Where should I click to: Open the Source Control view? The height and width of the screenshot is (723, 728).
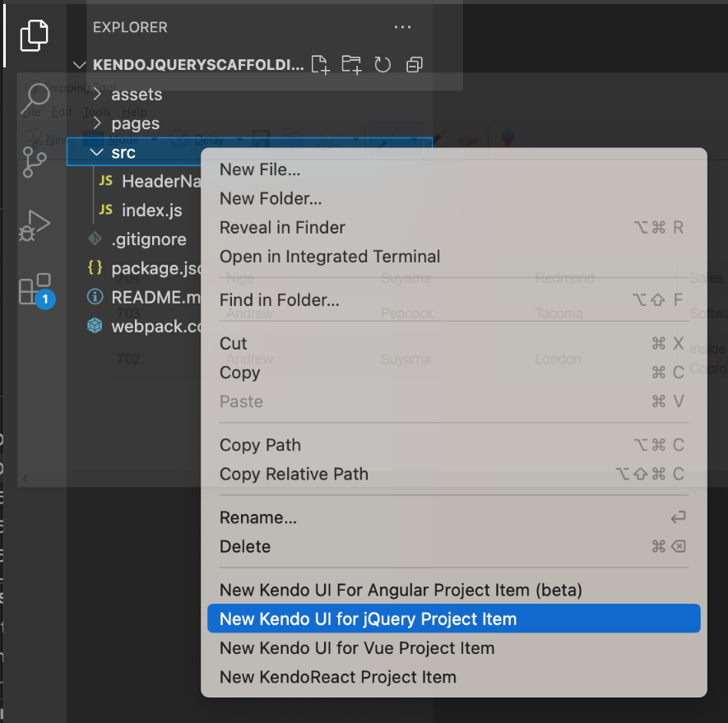[34, 162]
